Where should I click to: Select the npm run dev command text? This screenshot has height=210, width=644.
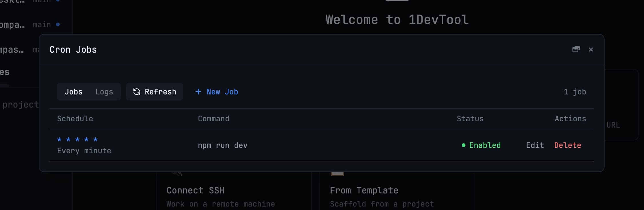(x=223, y=145)
